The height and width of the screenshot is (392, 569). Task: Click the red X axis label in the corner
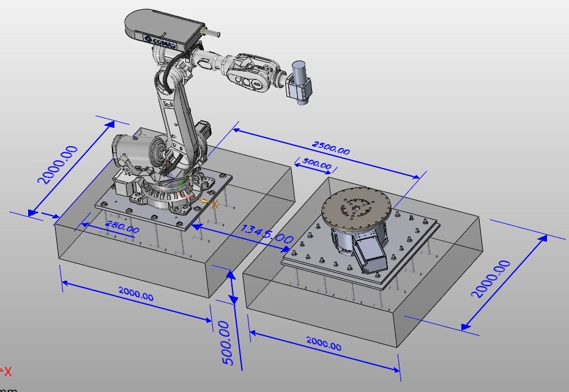tap(7, 371)
